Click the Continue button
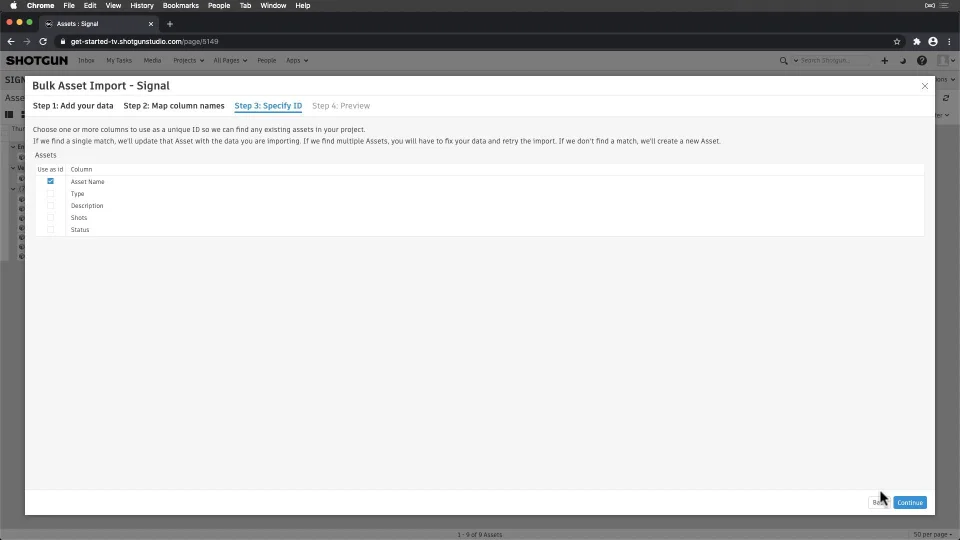 tap(910, 503)
